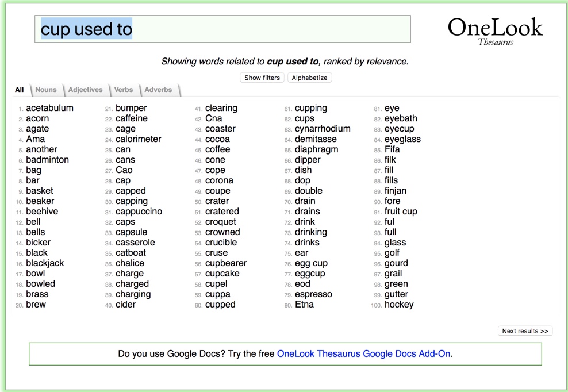The image size is (568, 392).
Task: Open the result 'cuppa'
Action: pyautogui.click(x=218, y=294)
